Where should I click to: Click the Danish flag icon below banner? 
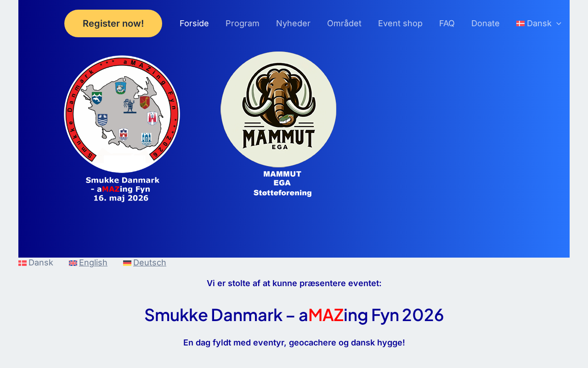click(x=23, y=263)
